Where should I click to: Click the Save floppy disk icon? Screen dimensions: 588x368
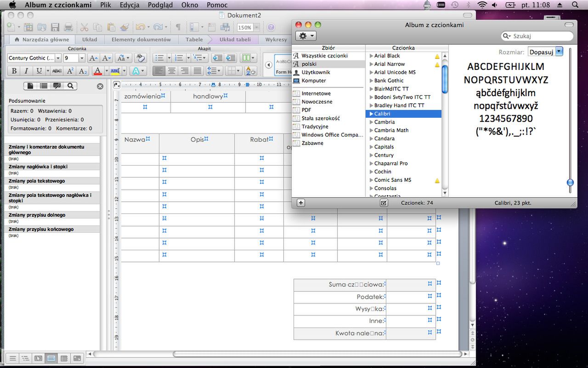55,27
